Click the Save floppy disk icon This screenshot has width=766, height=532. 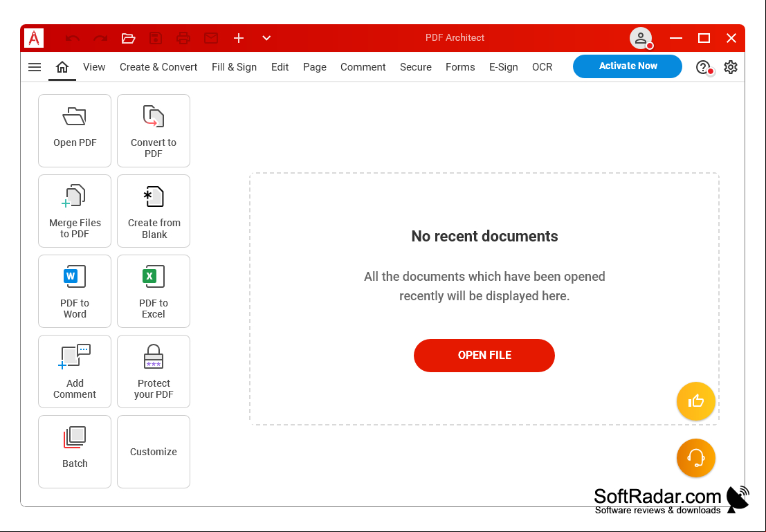click(x=156, y=38)
